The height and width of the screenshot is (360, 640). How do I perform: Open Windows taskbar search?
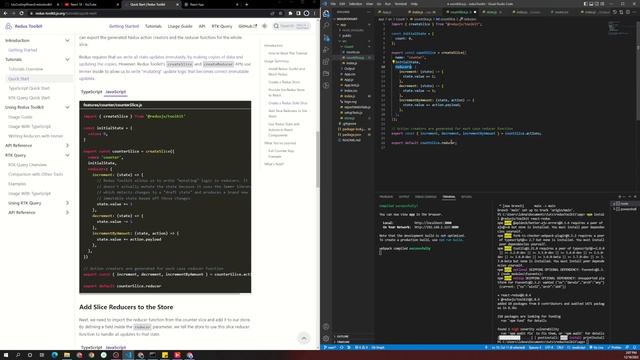[x=18, y=355]
